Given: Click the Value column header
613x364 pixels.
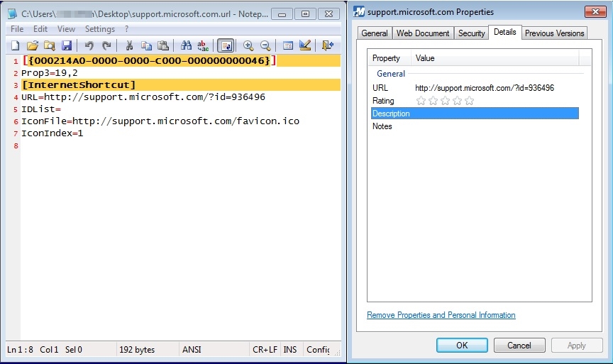Looking at the screenshot, I should pos(495,58).
